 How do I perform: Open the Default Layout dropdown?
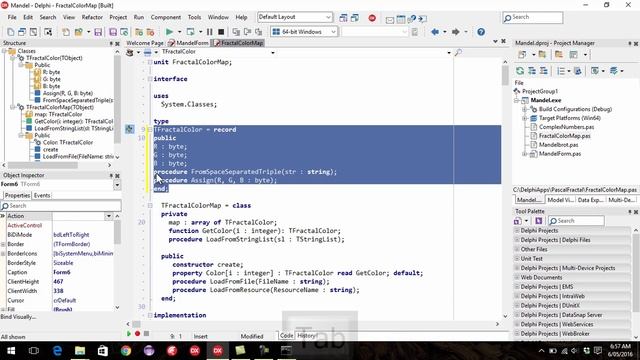tap(328, 17)
